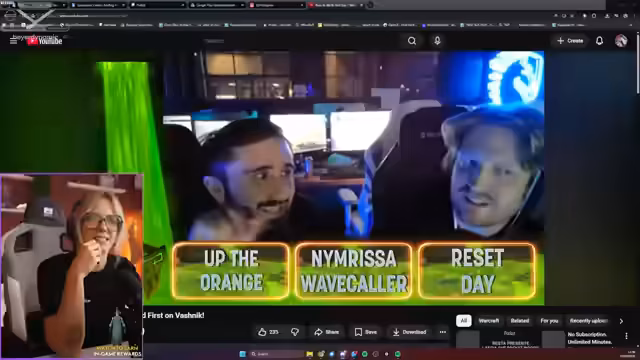Like the video with thumbs up

tap(268, 332)
